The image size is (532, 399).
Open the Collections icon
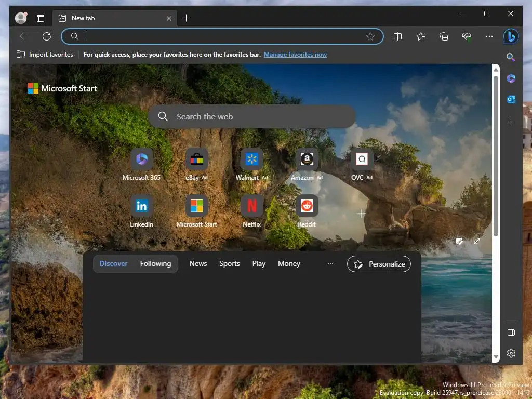(x=444, y=36)
